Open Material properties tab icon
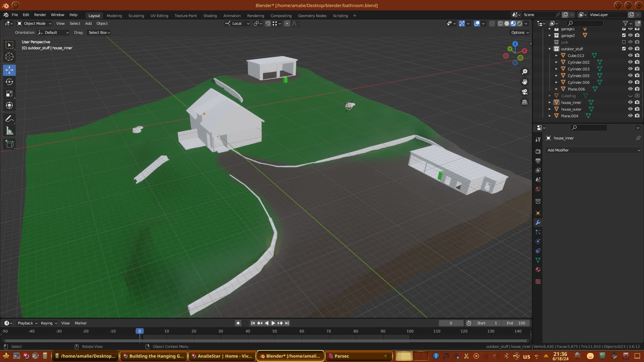Screen dimensions: 644x362 [538, 270]
